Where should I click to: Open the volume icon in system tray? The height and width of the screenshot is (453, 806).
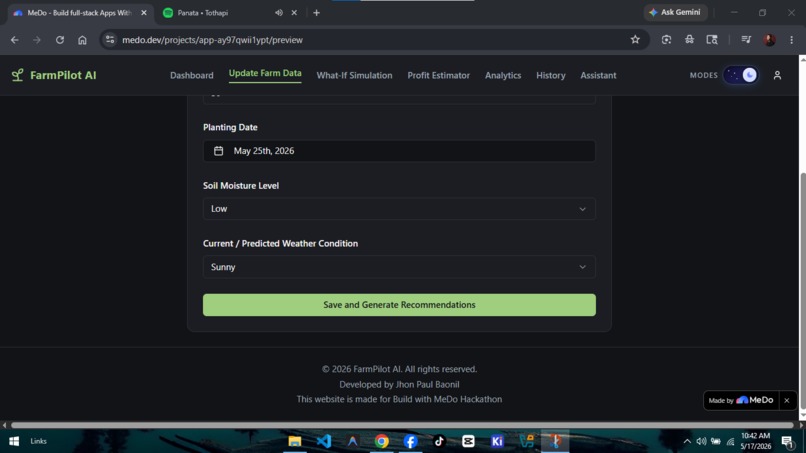coord(701,441)
